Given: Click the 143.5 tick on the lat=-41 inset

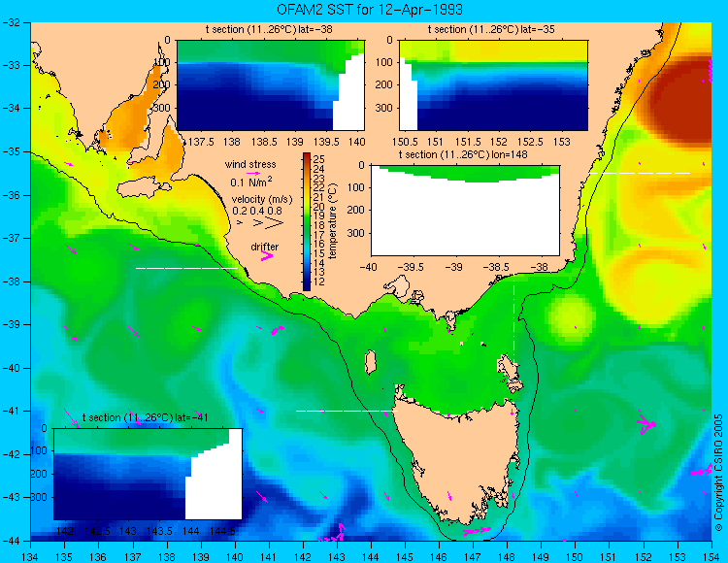Looking at the screenshot, I should [x=160, y=531].
